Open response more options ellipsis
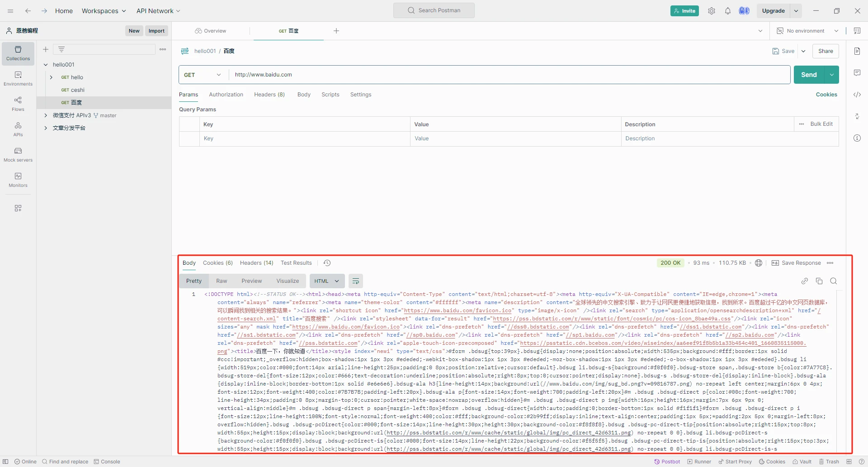 830,263
